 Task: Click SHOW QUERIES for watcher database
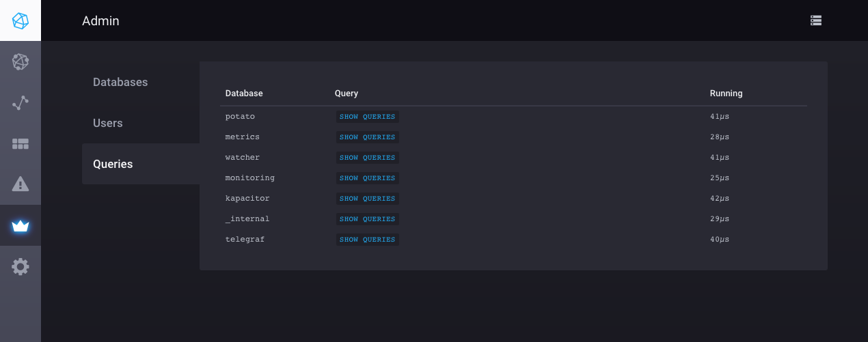click(367, 158)
